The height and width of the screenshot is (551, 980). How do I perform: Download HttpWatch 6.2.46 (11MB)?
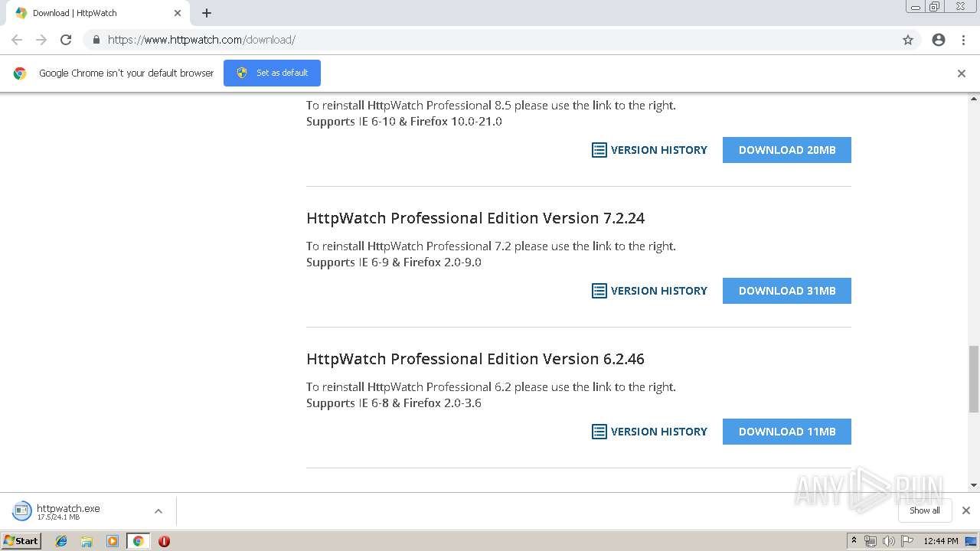[x=787, y=432]
